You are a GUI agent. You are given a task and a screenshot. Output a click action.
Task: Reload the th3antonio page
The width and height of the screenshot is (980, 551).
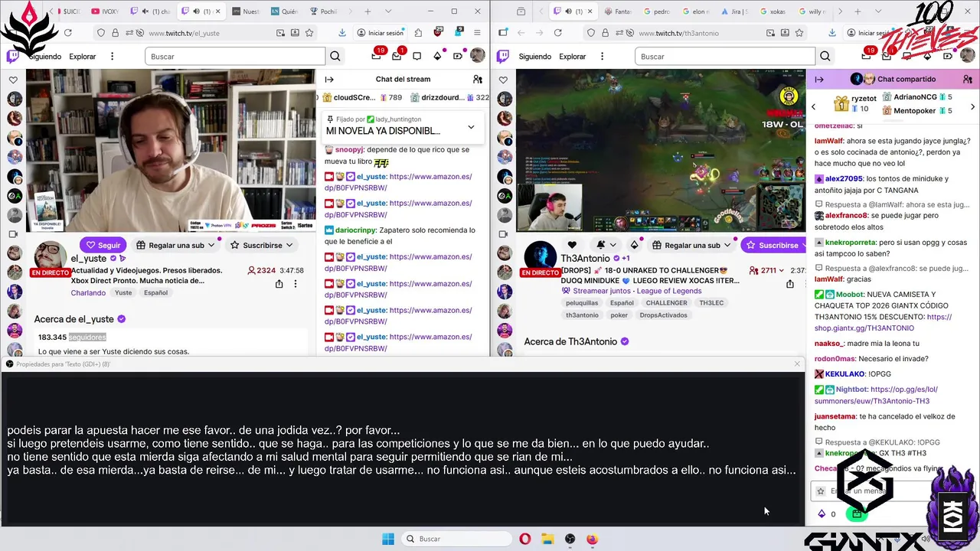[x=557, y=33]
